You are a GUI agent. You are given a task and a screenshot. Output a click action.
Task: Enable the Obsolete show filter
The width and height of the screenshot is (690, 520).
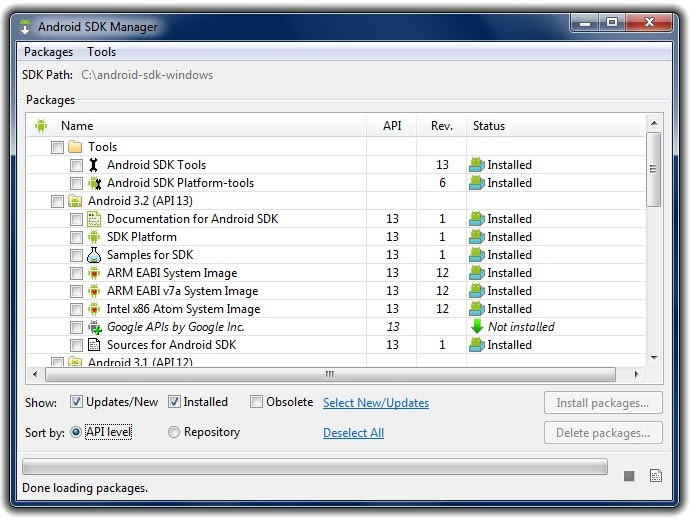[x=256, y=402]
